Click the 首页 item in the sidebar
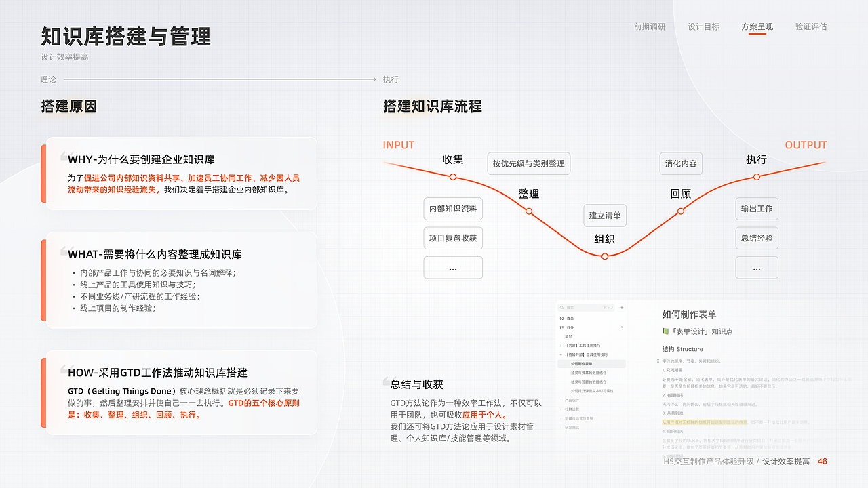The image size is (868, 488). (x=570, y=318)
